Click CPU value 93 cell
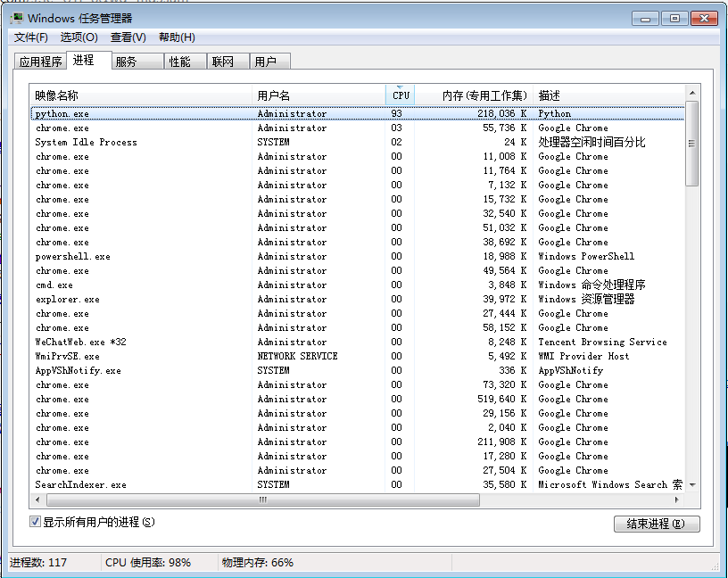The height and width of the screenshot is (578, 728). [x=396, y=113]
